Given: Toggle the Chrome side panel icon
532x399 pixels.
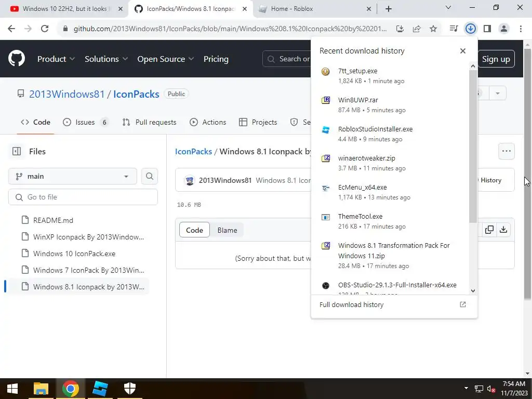Looking at the screenshot, I should coord(487,29).
